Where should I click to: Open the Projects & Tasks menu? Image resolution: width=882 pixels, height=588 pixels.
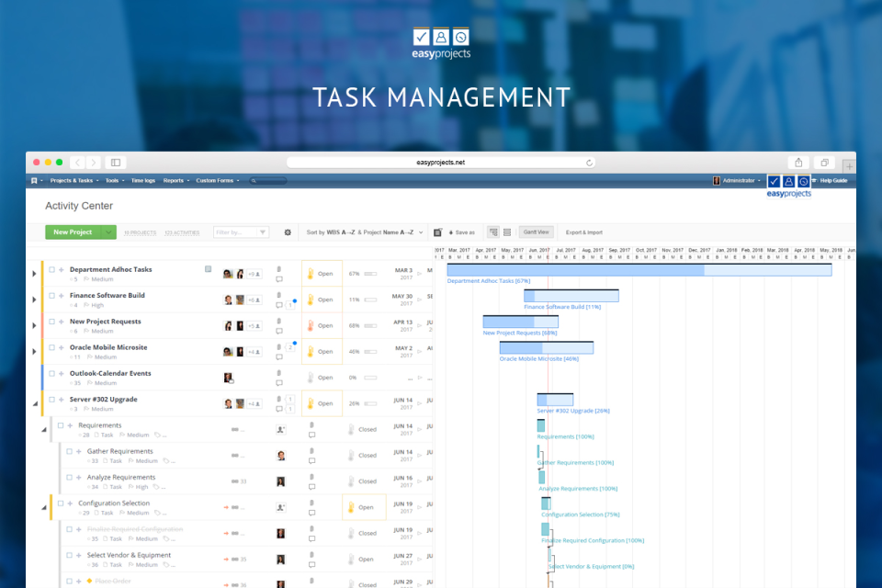[x=73, y=181]
